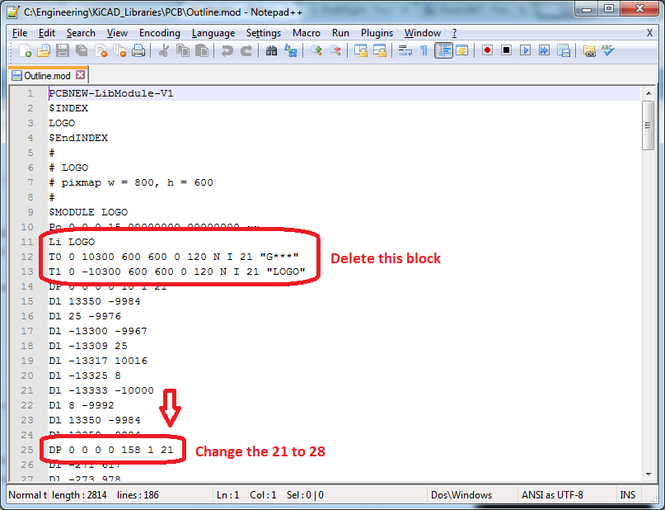Open the Window menu
The height and width of the screenshot is (510, 665).
(422, 33)
